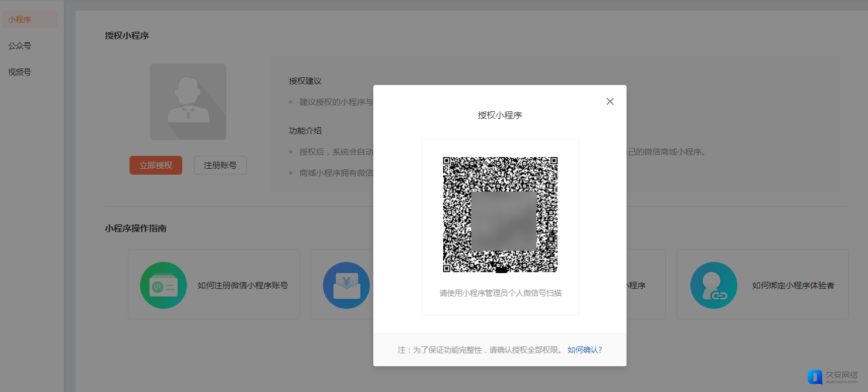Click the 注册账号 button

(x=220, y=165)
